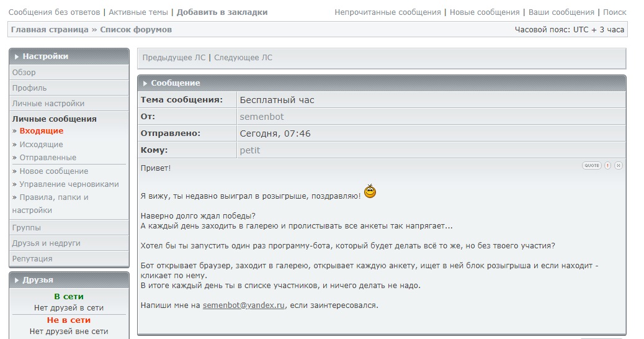Open the Личные настройки tab
This screenshot has width=644, height=339.
(48, 104)
